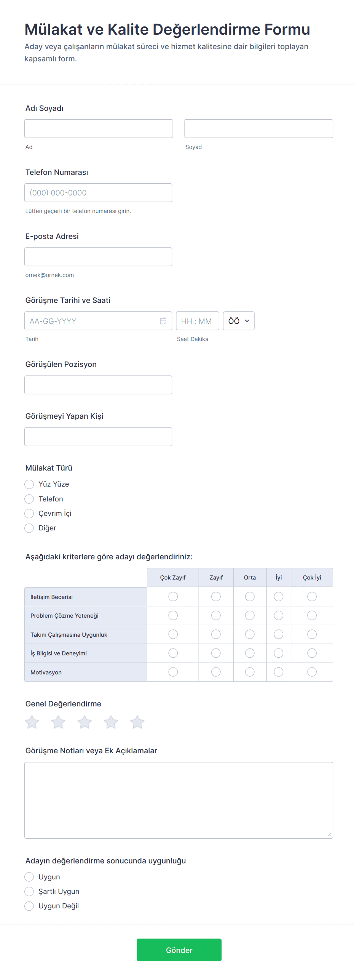The image size is (354, 980).
Task: Select the Yüz Yüze interview type
Action: coord(29,484)
